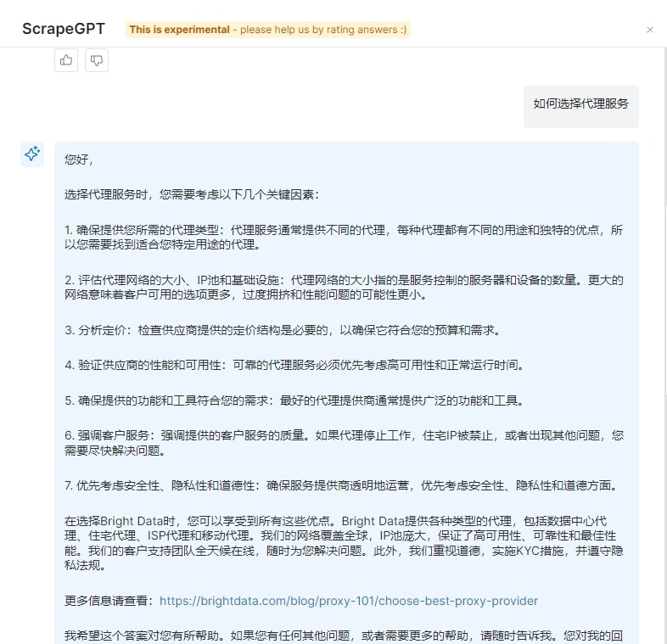The width and height of the screenshot is (667, 644).
Task: Rate the answer with the thumbs down icon
Action: (x=97, y=60)
